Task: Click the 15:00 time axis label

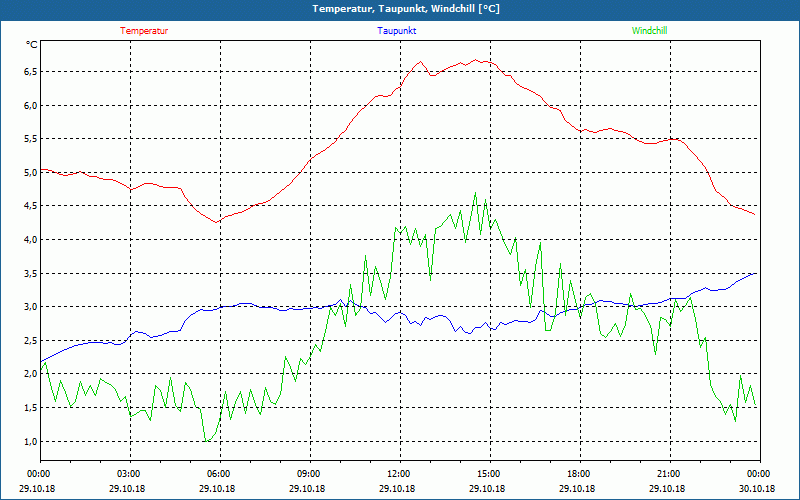Action: tap(490, 474)
